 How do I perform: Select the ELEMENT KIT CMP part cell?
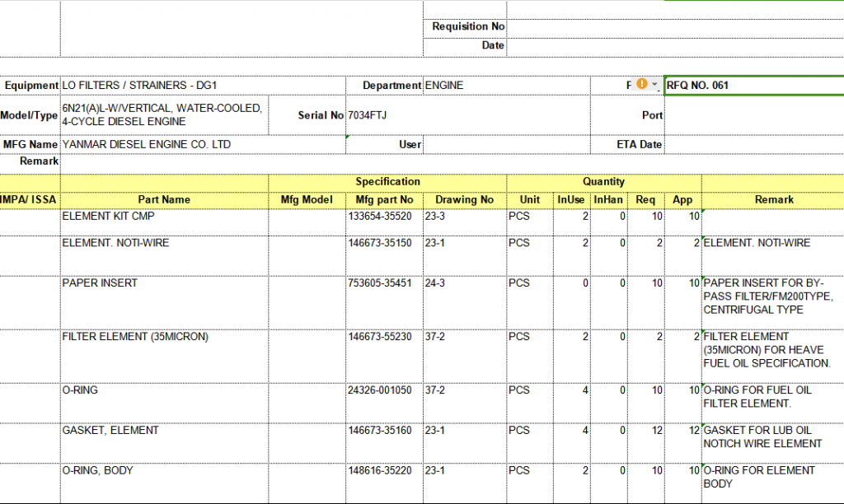tap(164, 217)
